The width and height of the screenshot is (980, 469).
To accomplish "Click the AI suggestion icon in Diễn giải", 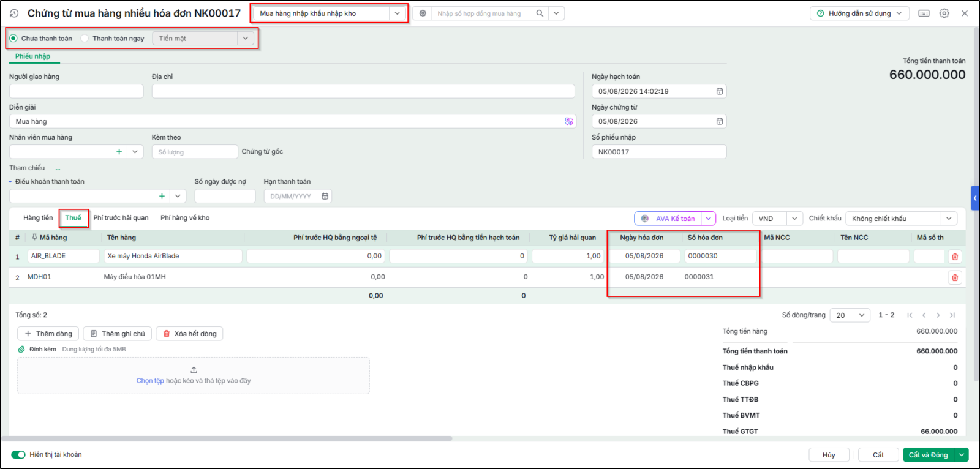I will (x=569, y=121).
